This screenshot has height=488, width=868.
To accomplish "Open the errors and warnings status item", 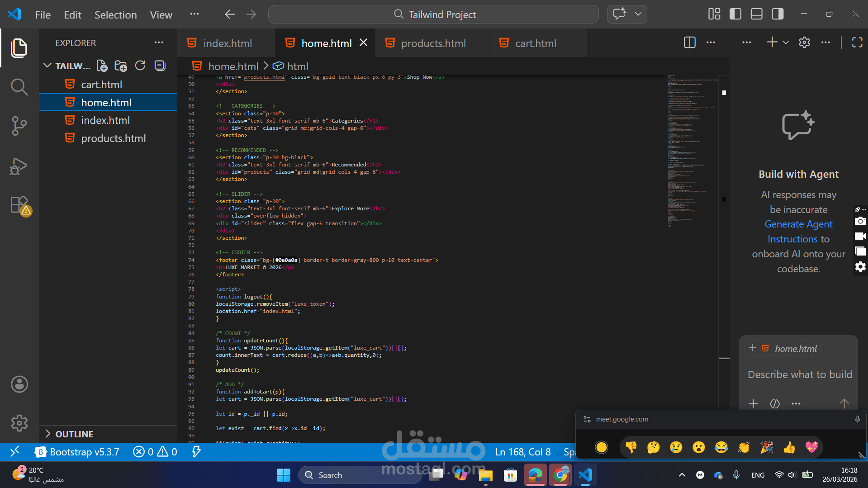I will coord(155,452).
